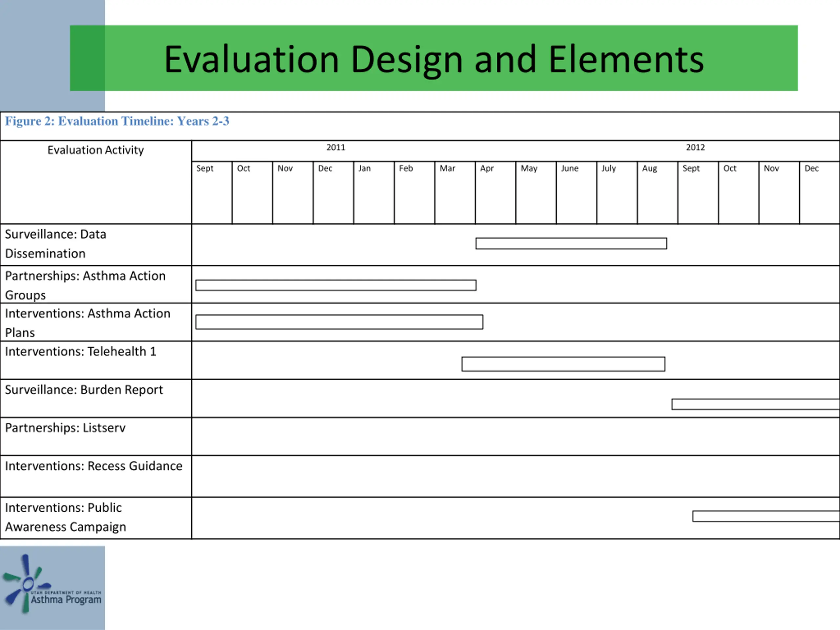This screenshot has width=840, height=630.
Task: Select the 2012 year header
Action: [x=695, y=147]
